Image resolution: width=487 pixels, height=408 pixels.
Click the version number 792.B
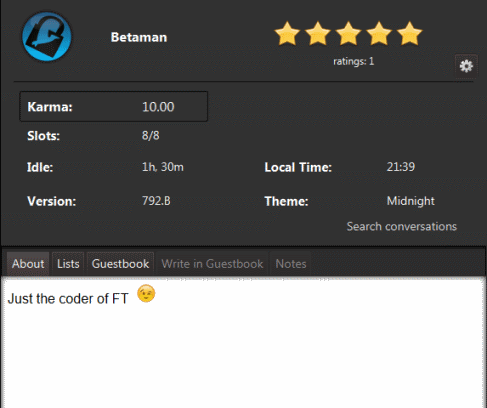coord(156,201)
